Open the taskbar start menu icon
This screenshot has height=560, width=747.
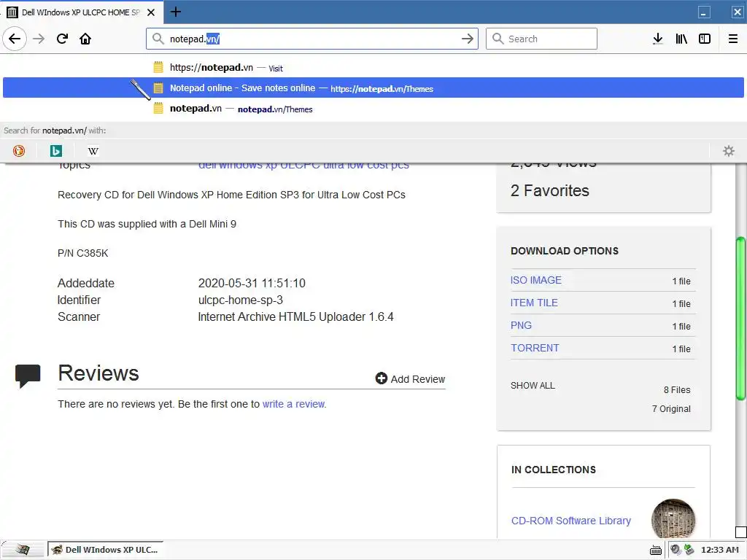point(22,550)
